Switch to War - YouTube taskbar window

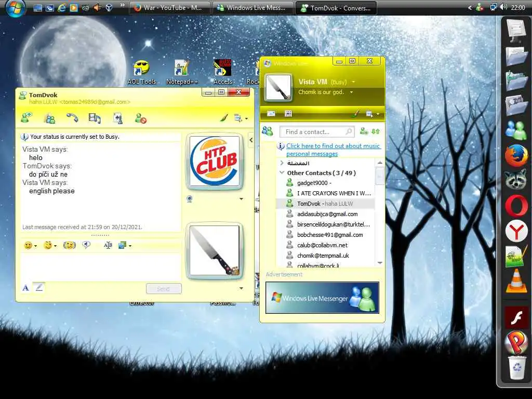(x=169, y=7)
